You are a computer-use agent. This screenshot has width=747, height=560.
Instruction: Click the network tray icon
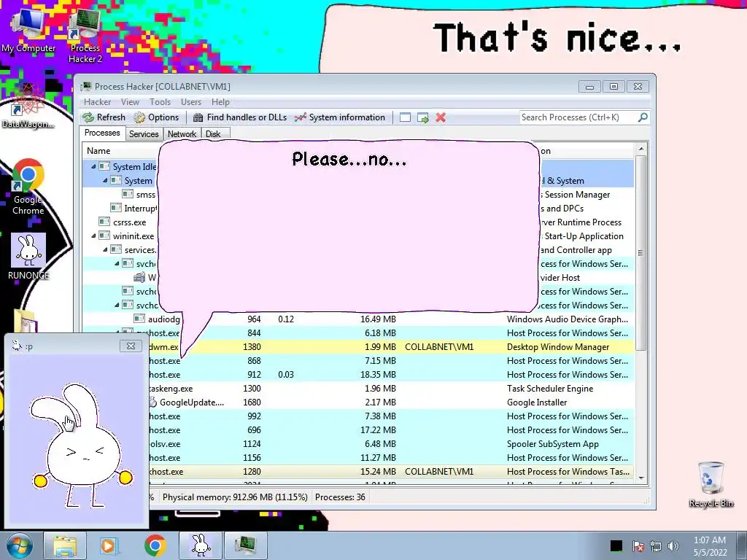point(656,546)
